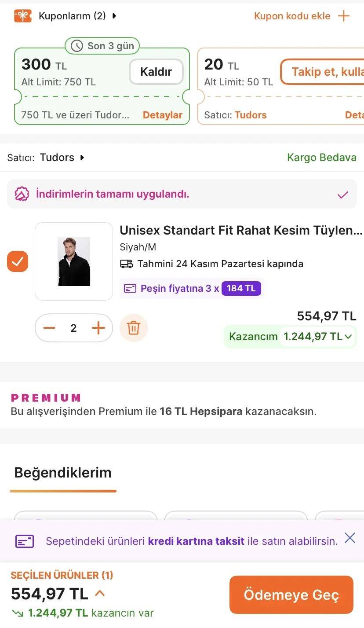Switch to the Beğendiklerim tab
Viewport: 364px width, 628px height.
63,473
